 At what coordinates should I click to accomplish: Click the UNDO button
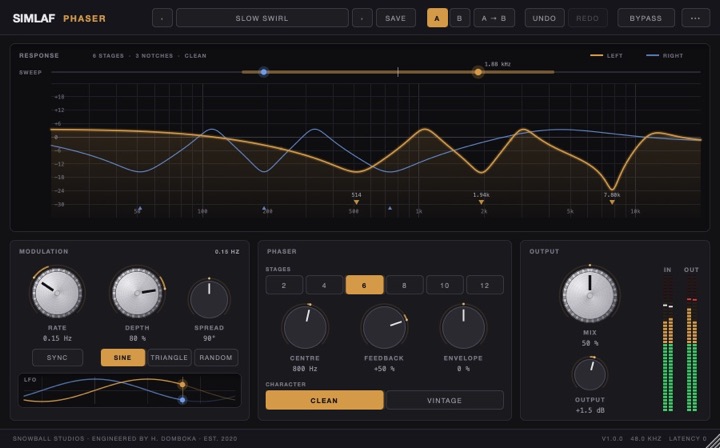click(544, 18)
